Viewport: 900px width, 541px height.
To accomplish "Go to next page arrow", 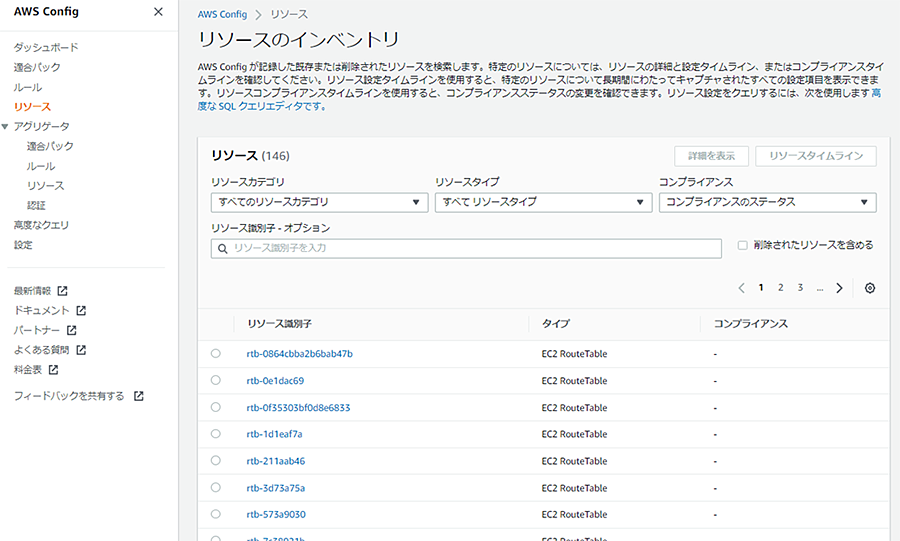I will coord(839,288).
